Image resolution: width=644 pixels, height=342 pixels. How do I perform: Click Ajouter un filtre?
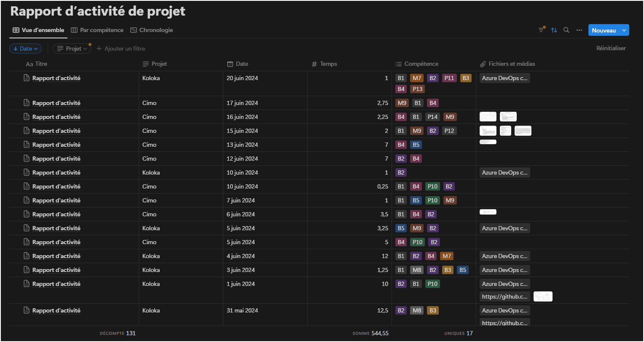[x=121, y=48]
